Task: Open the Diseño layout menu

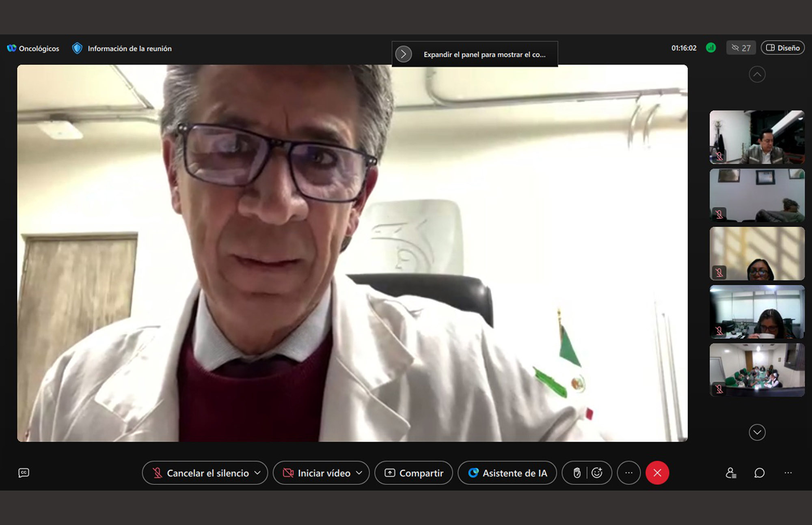Action: coord(783,48)
